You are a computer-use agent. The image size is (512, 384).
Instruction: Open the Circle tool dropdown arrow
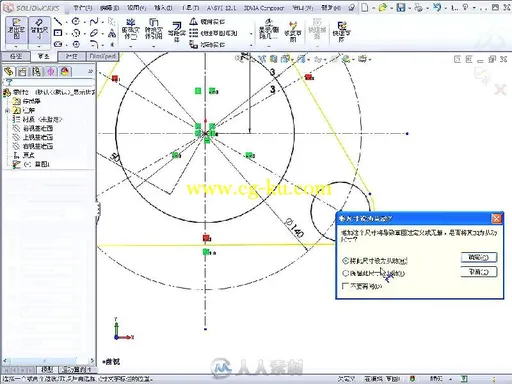[x=85, y=22]
